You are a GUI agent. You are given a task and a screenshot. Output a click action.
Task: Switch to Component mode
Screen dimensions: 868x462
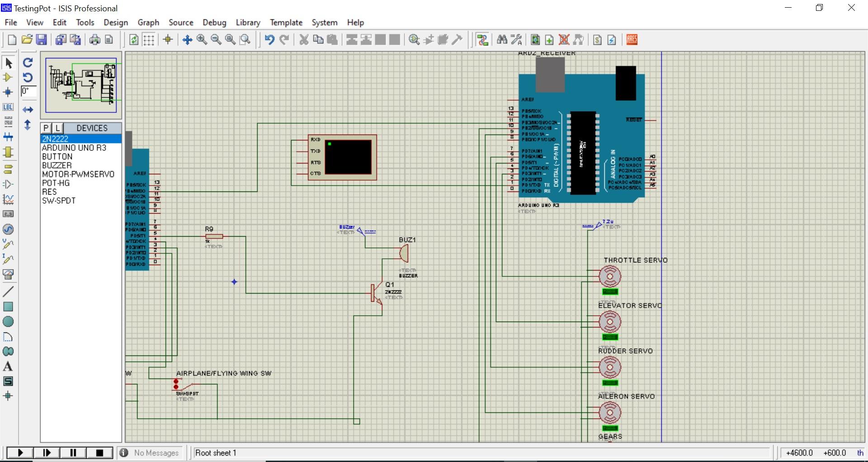click(8, 78)
